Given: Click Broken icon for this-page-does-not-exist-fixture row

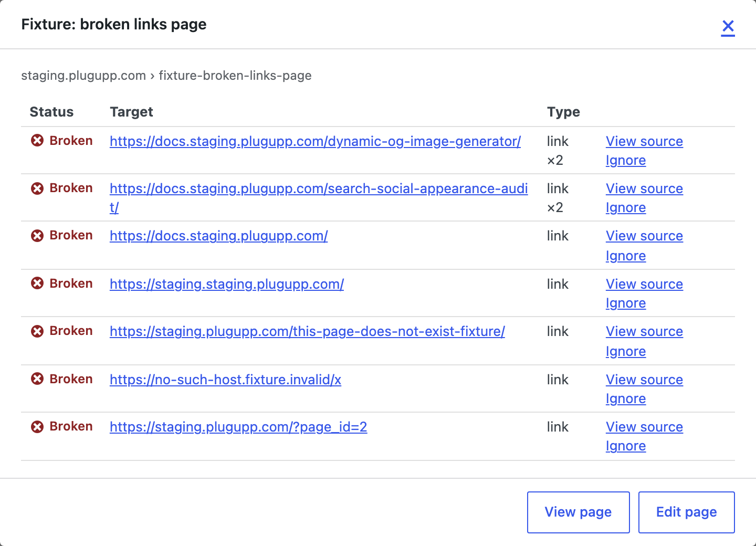Looking at the screenshot, I should click(37, 331).
